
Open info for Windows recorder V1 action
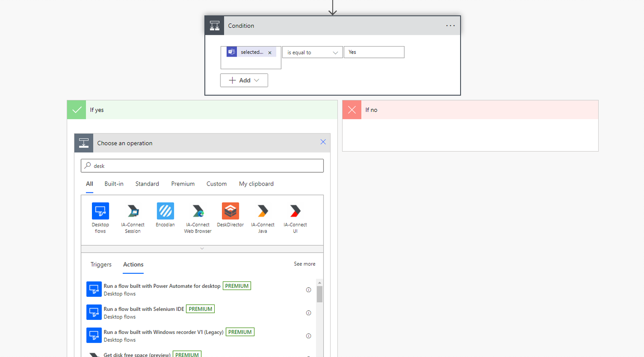309,336
